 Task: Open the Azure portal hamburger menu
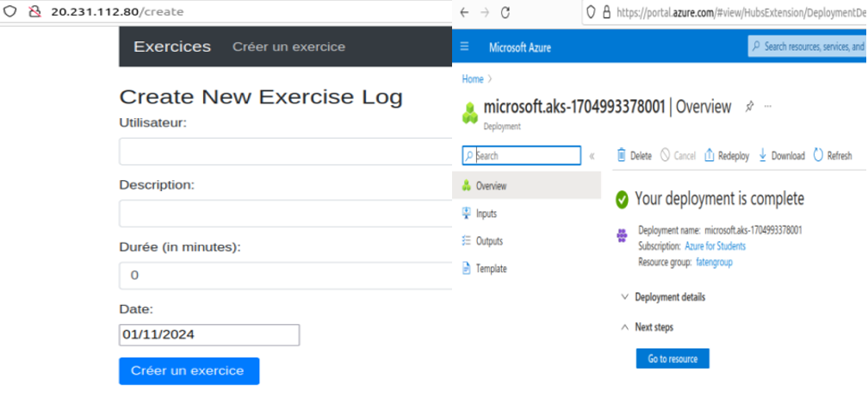pos(465,47)
